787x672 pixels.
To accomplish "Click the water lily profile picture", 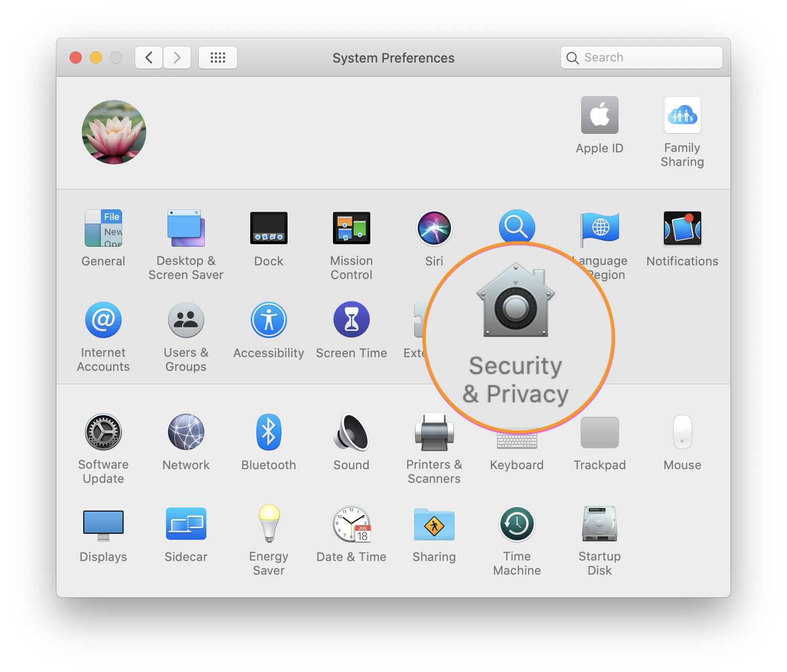I will click(114, 132).
